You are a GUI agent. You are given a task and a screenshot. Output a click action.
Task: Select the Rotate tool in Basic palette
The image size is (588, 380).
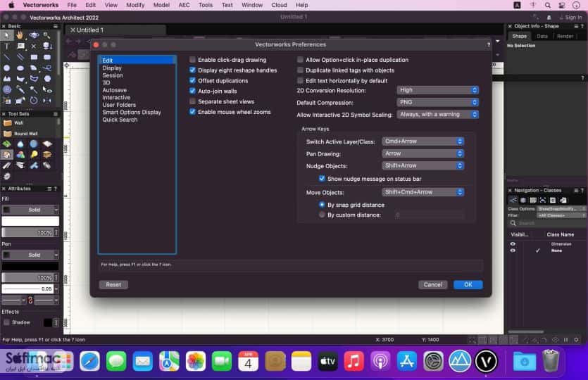tap(34, 101)
